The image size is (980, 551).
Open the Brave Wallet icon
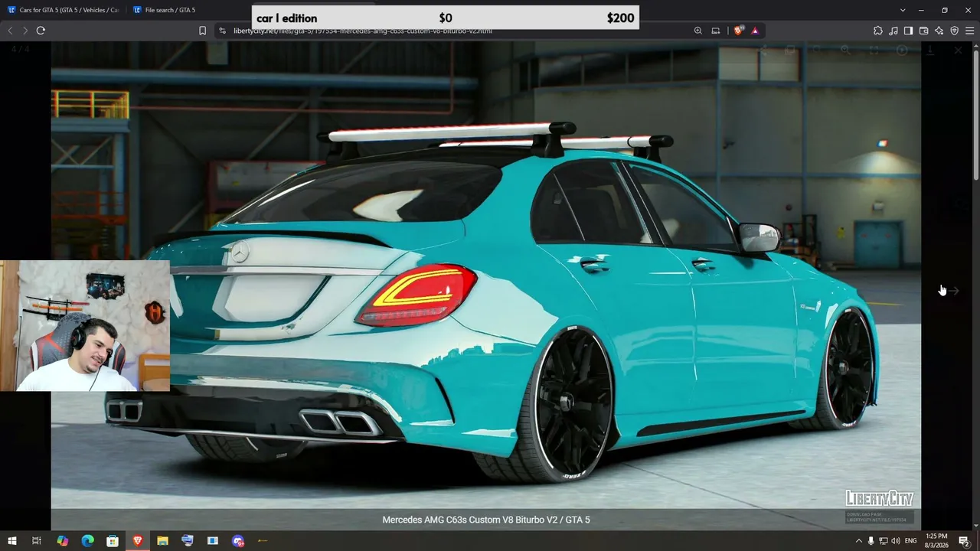[923, 31]
